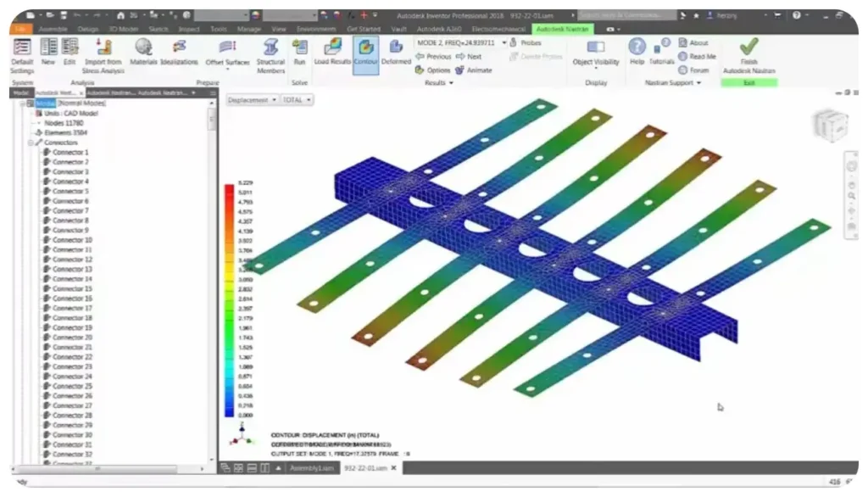Collapse the Connectors tree node
The image size is (868, 497).
[x=31, y=142]
